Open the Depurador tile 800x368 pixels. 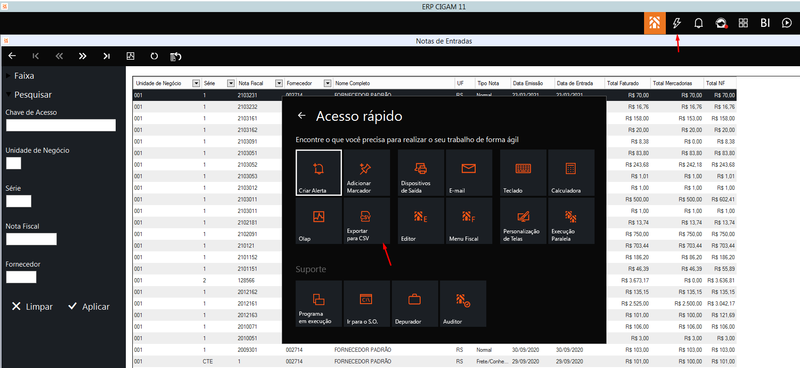click(415, 304)
